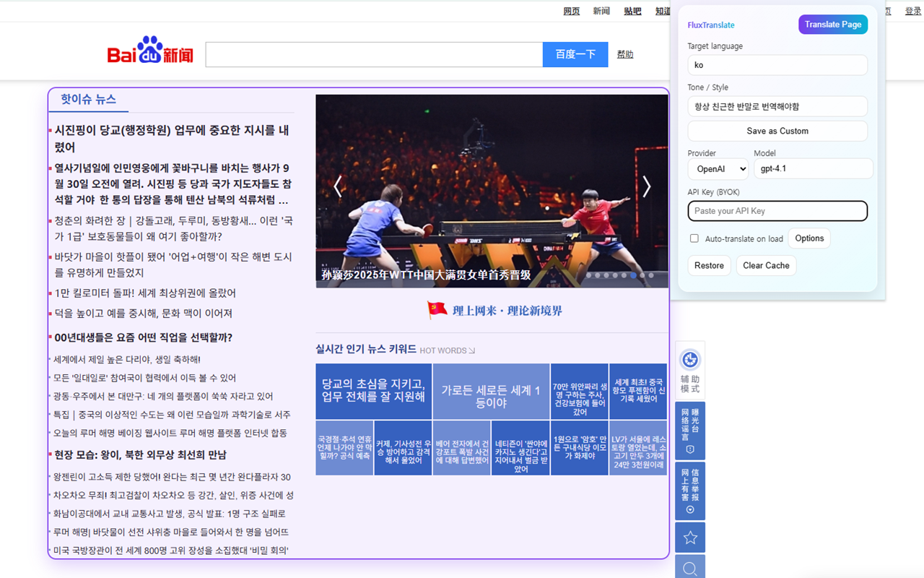Open the Model dropdown showing gpt-4.1
Image resolution: width=924 pixels, height=578 pixels.
pyautogui.click(x=813, y=168)
